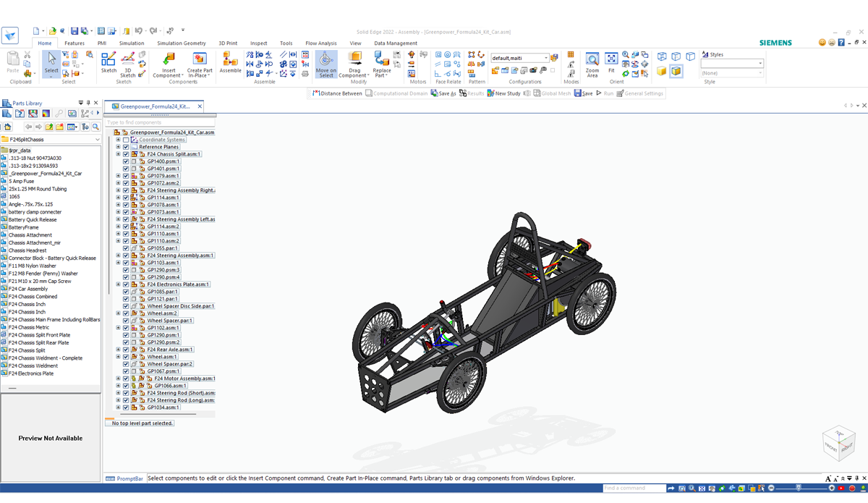Screen dimensions: 868x503
Task: Activate the Select tool
Action: tap(51, 63)
